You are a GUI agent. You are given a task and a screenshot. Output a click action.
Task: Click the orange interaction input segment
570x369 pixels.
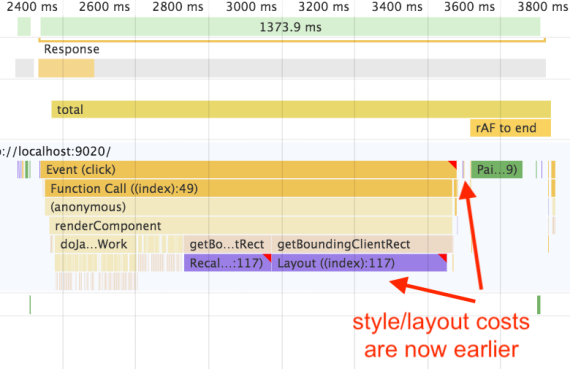coord(66,68)
